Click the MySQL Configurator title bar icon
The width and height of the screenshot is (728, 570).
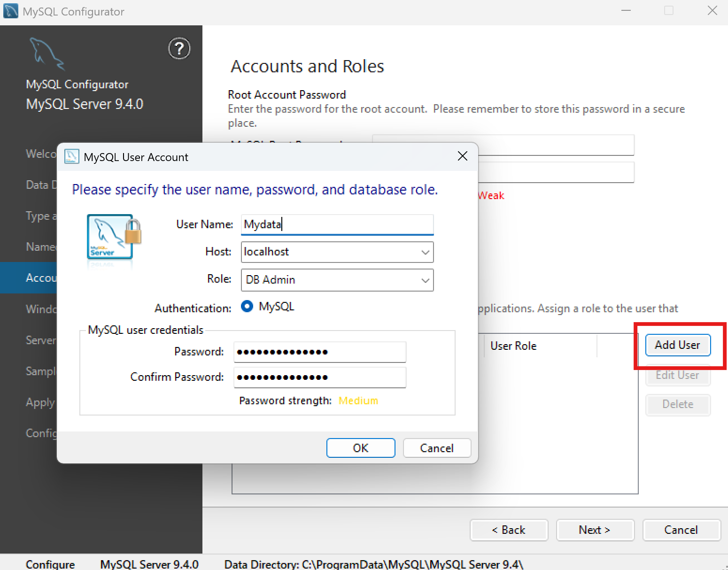point(11,11)
